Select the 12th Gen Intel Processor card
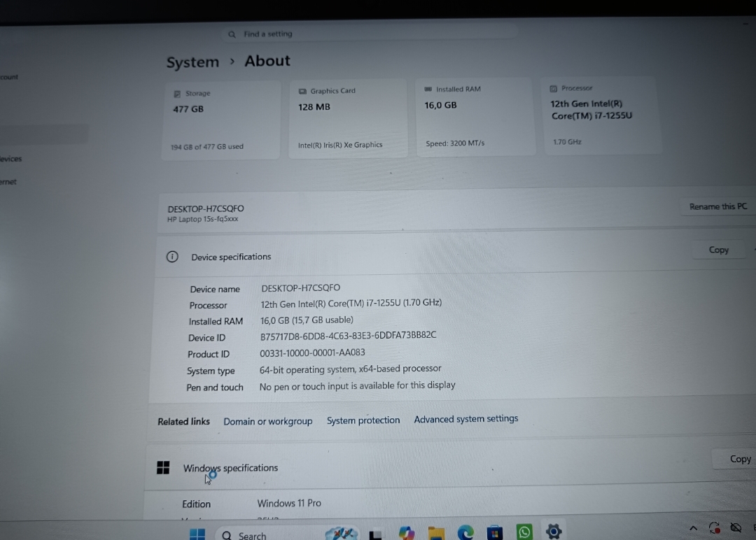 602,115
